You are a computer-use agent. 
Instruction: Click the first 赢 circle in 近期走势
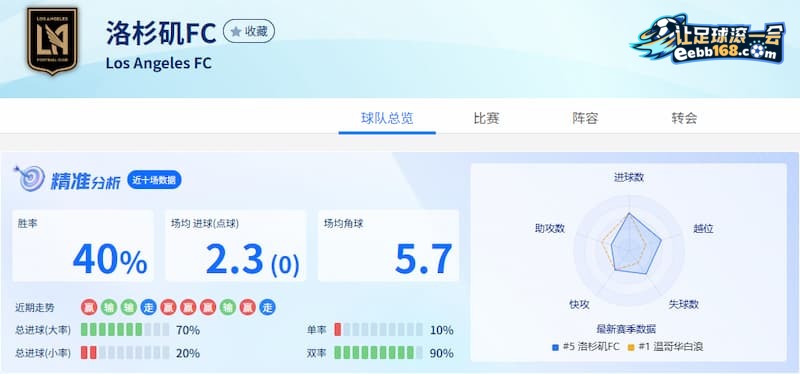coord(89,307)
